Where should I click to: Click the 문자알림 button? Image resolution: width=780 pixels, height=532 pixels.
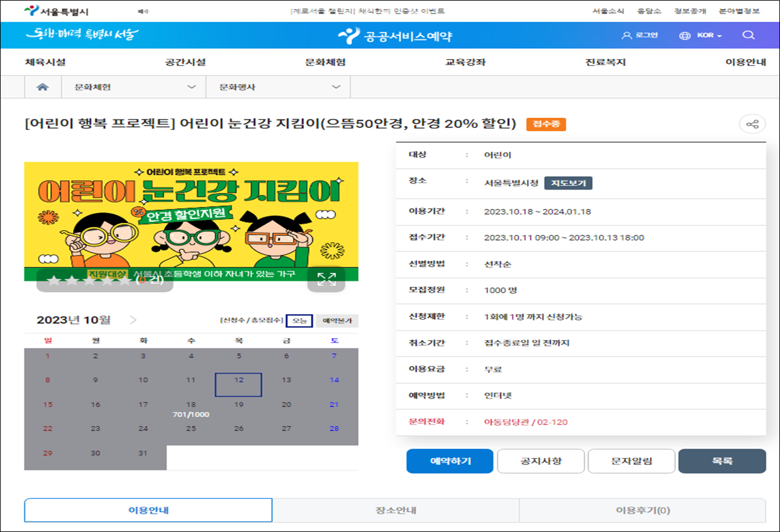631,461
